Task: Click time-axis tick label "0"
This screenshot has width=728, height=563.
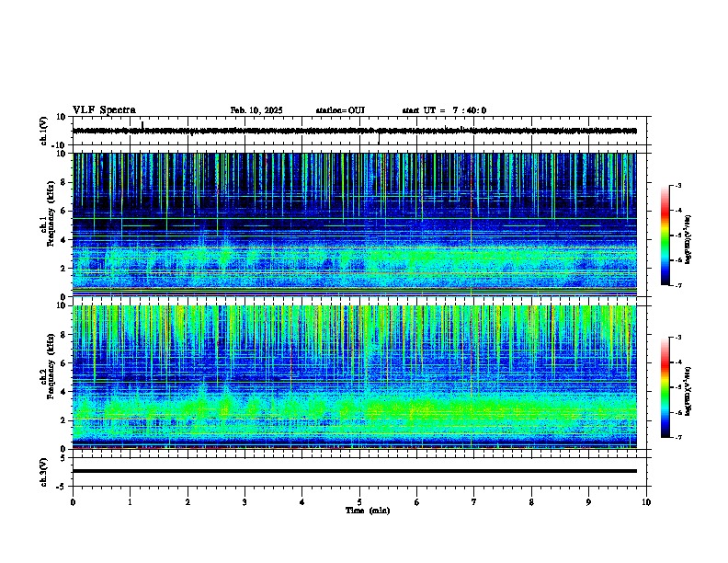Action: 73,502
